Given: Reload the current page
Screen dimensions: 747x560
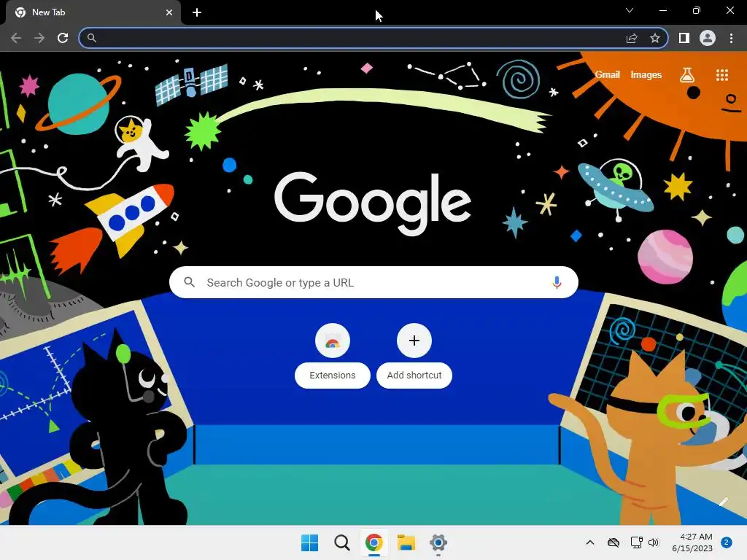Looking at the screenshot, I should pyautogui.click(x=63, y=38).
